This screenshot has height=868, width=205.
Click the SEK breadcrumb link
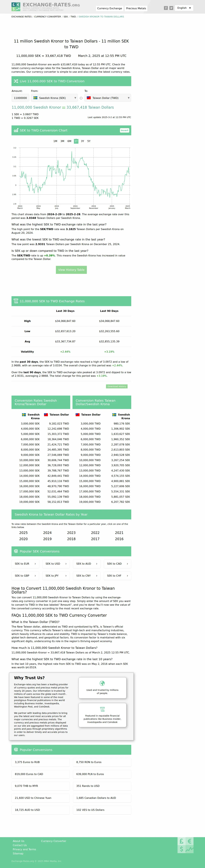coord(66,16)
